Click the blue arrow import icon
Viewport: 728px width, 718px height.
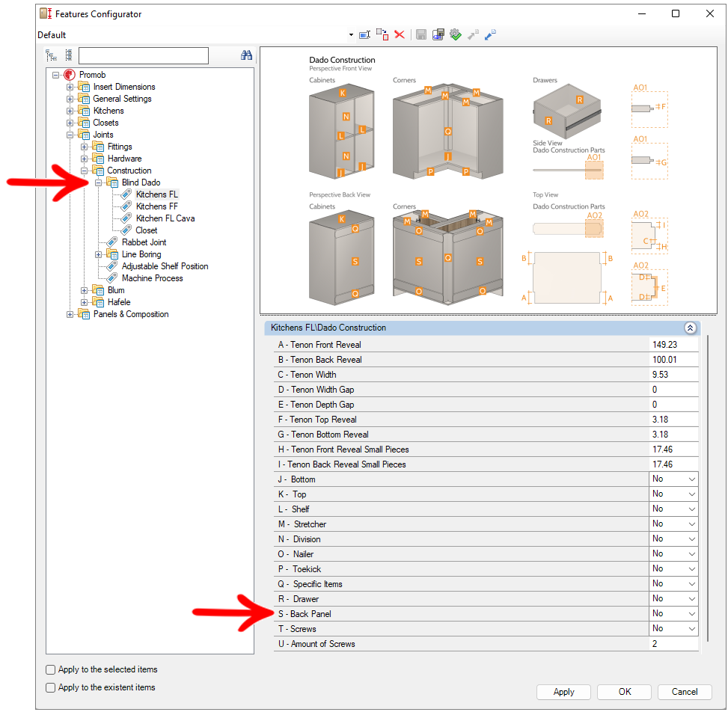pos(490,35)
